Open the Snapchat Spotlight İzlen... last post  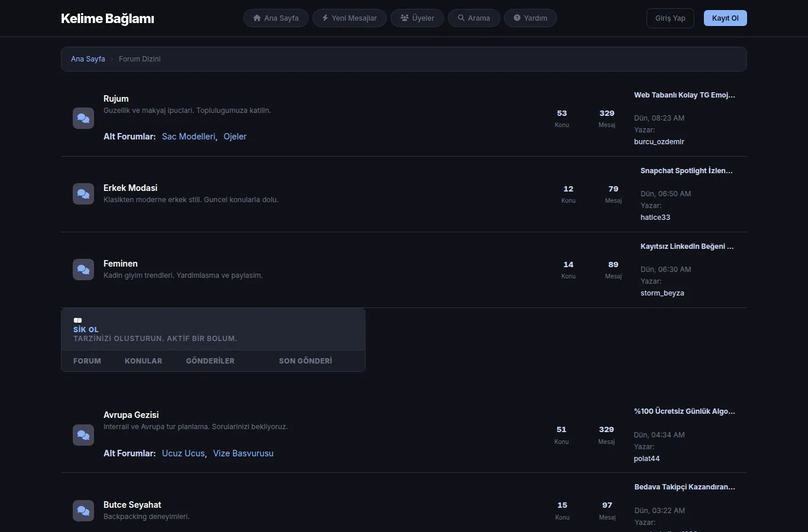pos(686,171)
